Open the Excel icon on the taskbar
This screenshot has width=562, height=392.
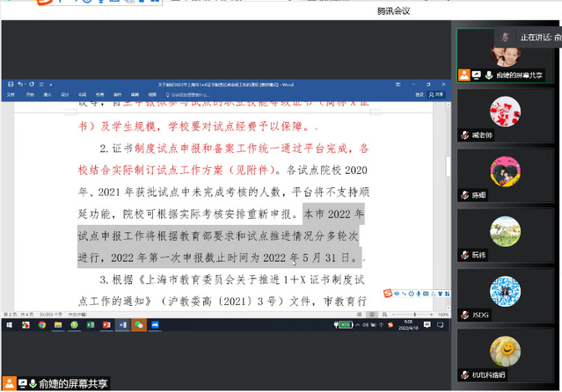[x=91, y=325]
